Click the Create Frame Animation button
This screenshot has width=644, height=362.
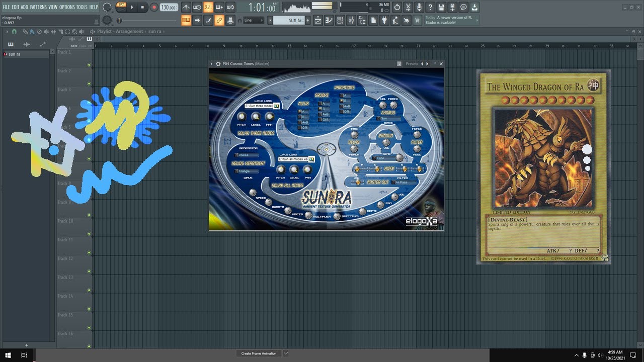pyautogui.click(x=259, y=353)
